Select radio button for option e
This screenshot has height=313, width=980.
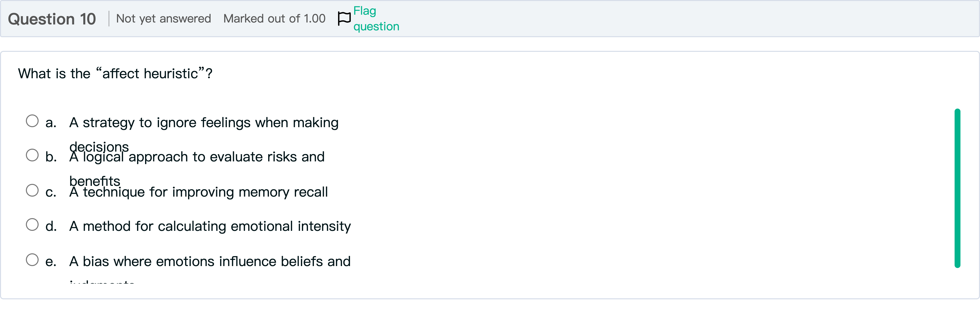click(x=32, y=260)
